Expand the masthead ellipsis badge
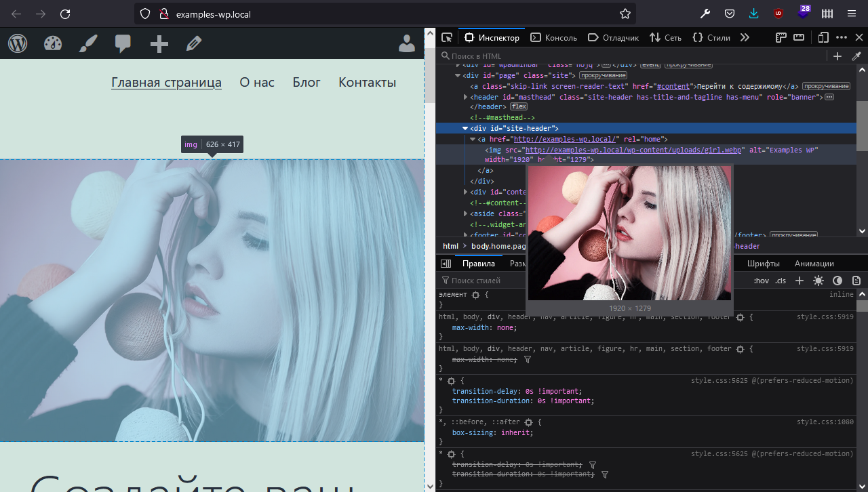 [x=829, y=97]
